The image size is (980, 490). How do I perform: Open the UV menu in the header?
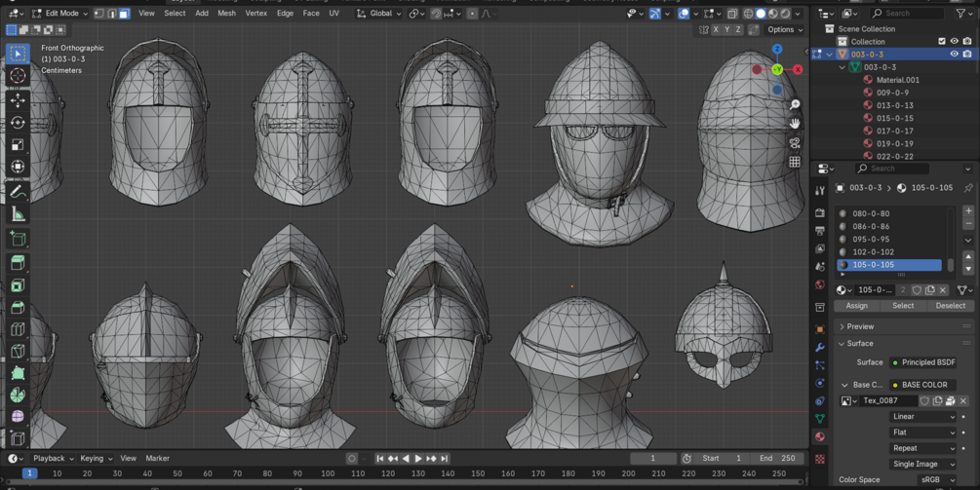coord(333,14)
